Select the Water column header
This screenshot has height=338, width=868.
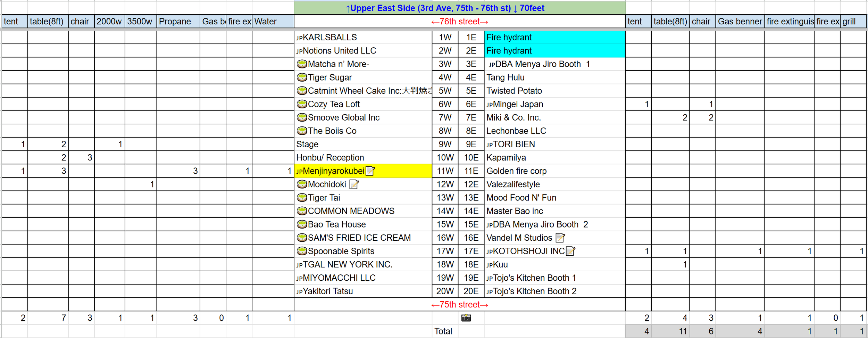273,21
